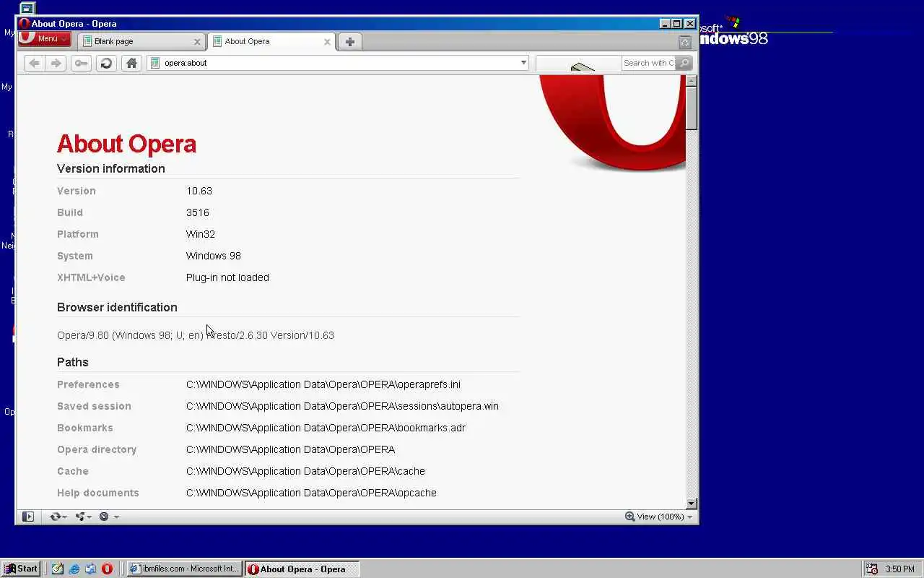Click the scrollbar up arrow
The height and width of the screenshot is (578, 924).
tap(692, 81)
